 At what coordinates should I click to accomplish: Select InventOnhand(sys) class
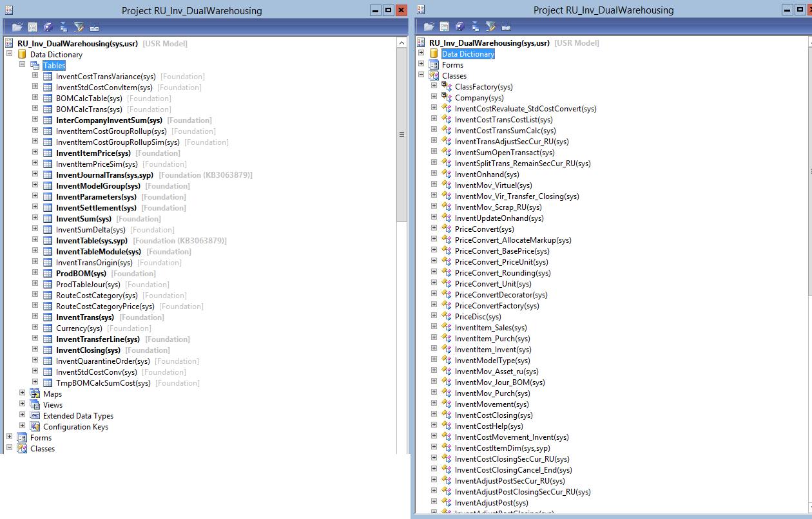tap(487, 175)
